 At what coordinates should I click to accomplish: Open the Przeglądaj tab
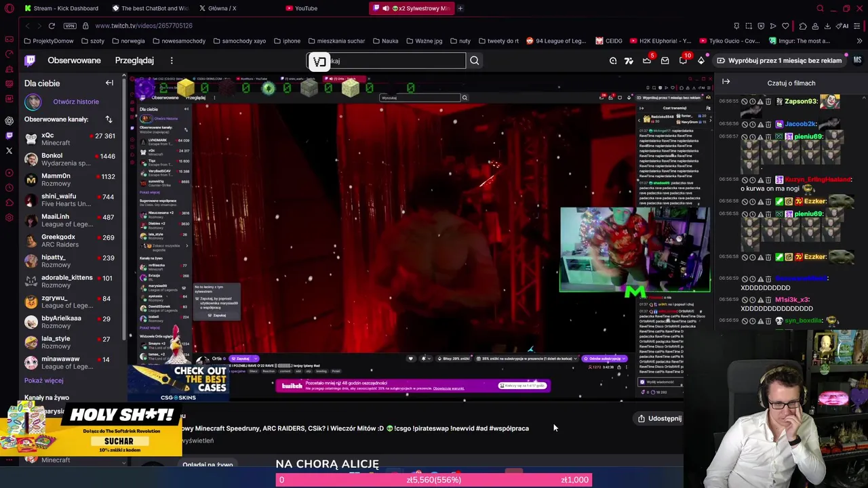tap(134, 60)
